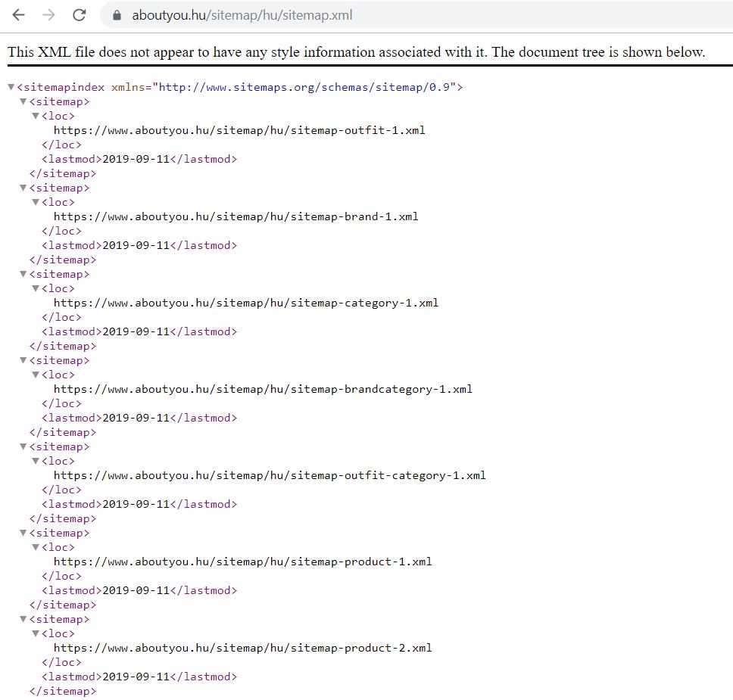Click closing loc tag under sitemap-brand-1.xml
Screen dimensions: 733x700
(61, 232)
